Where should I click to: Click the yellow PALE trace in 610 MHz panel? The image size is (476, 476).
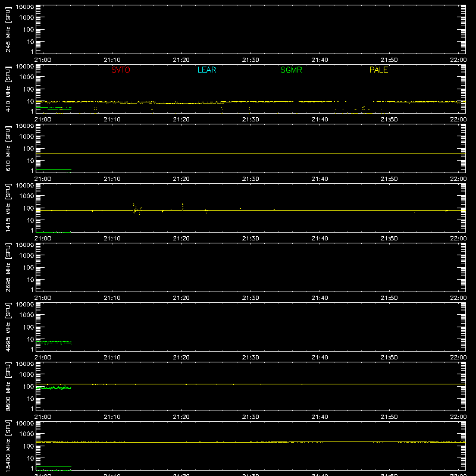pyautogui.click(x=250, y=154)
